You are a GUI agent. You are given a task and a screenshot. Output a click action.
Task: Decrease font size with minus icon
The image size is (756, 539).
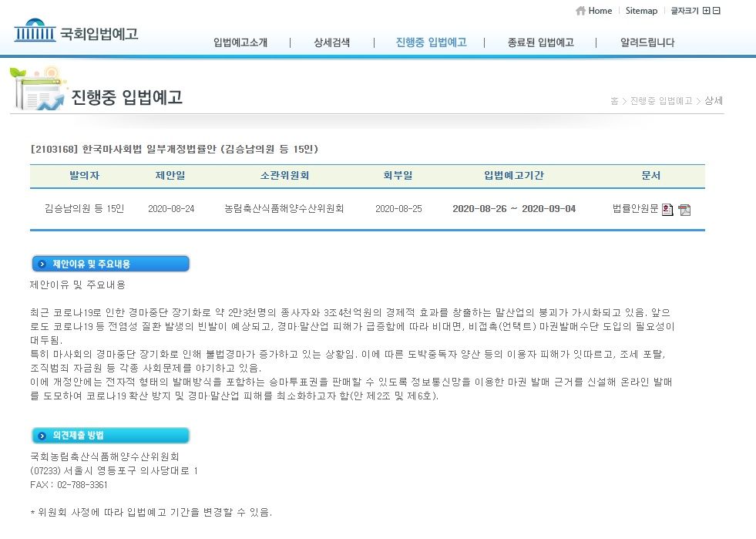point(717,11)
